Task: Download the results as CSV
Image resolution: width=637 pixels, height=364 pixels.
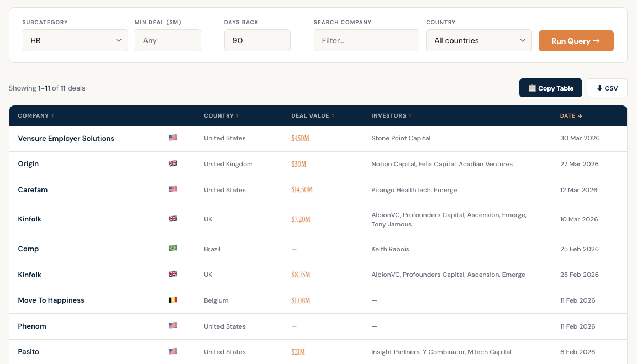Action: point(607,87)
